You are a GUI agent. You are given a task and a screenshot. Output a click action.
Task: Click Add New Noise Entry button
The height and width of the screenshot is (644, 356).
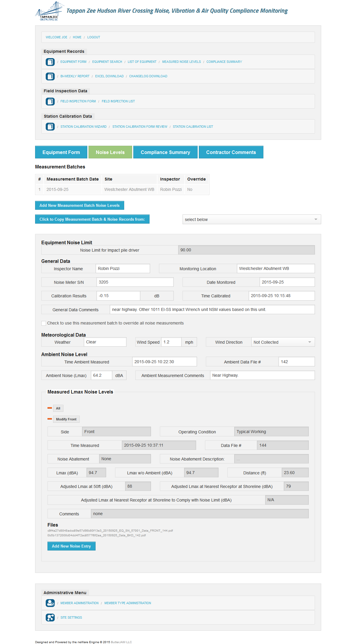[x=71, y=546]
